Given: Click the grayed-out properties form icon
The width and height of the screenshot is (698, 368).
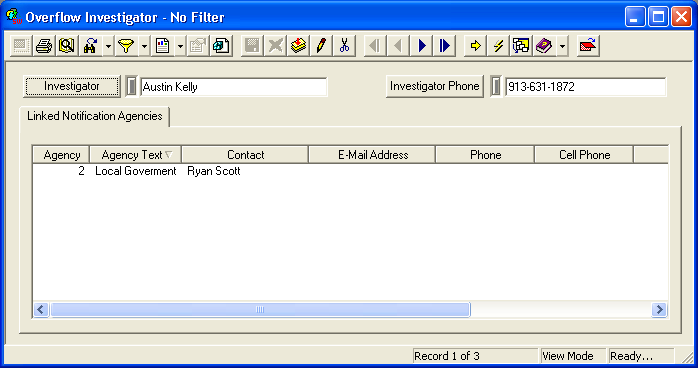Looking at the screenshot, I should pos(198,45).
